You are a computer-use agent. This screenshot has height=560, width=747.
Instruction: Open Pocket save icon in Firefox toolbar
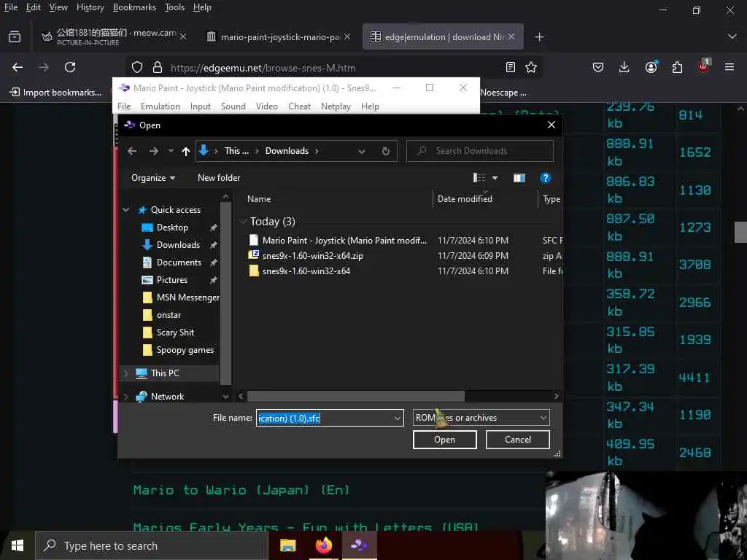pyautogui.click(x=598, y=67)
